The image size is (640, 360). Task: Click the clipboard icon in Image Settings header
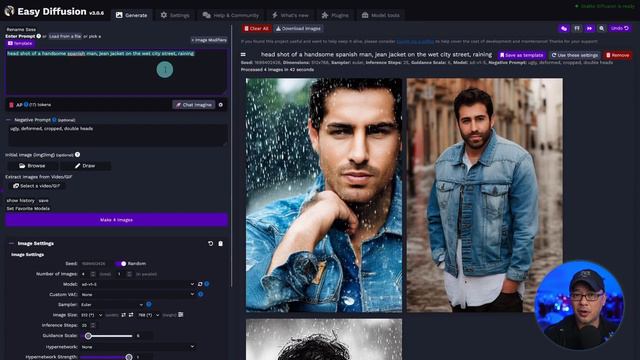(220, 244)
